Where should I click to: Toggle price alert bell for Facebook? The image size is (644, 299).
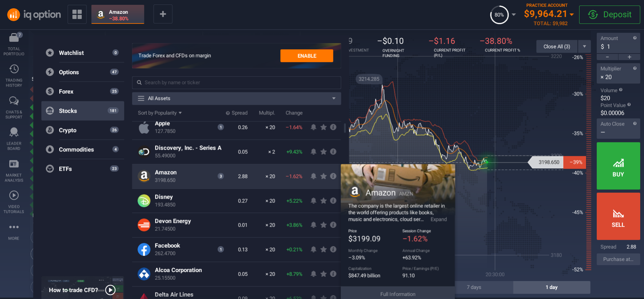[313, 249]
